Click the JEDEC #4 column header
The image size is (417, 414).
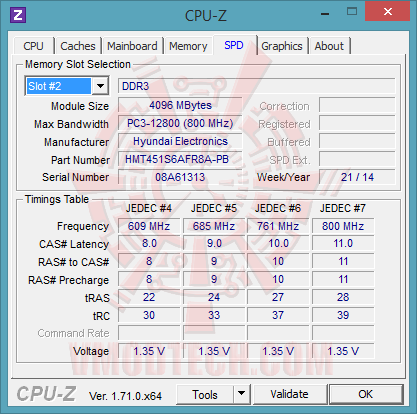[x=149, y=209]
